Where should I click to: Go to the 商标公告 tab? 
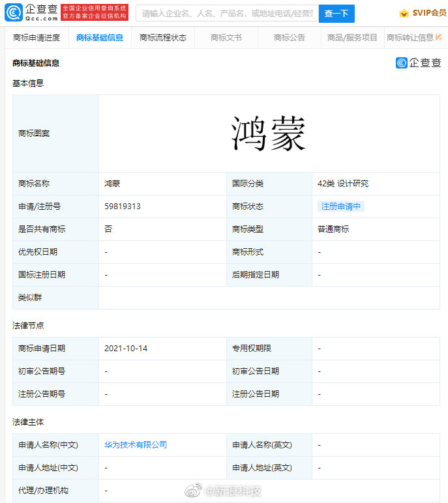pos(289,38)
